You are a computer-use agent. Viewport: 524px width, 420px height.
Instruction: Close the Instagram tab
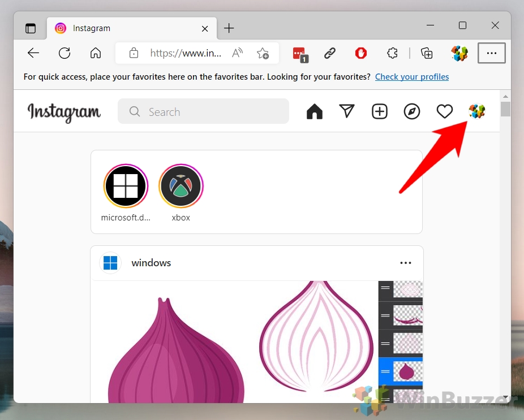[205, 29]
